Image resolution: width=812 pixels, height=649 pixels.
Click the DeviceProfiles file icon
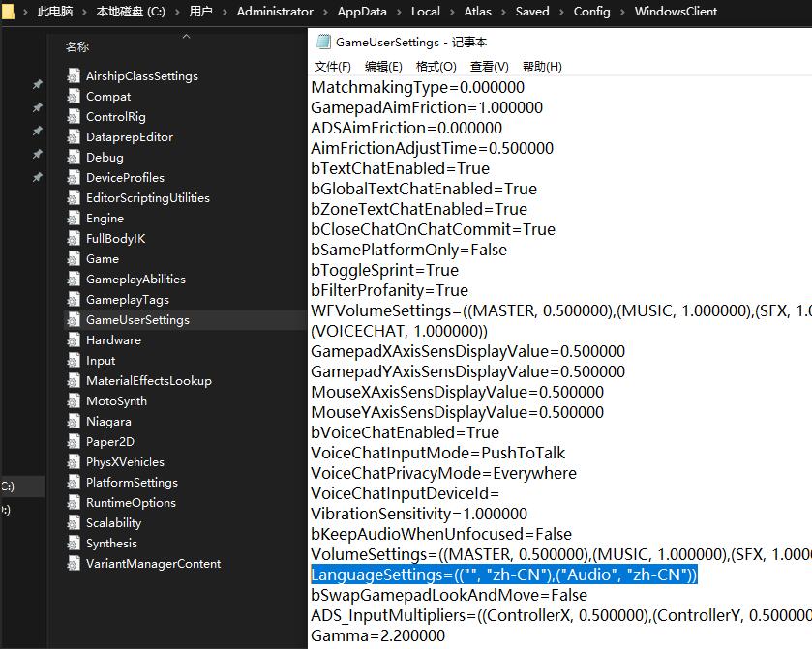click(x=74, y=178)
